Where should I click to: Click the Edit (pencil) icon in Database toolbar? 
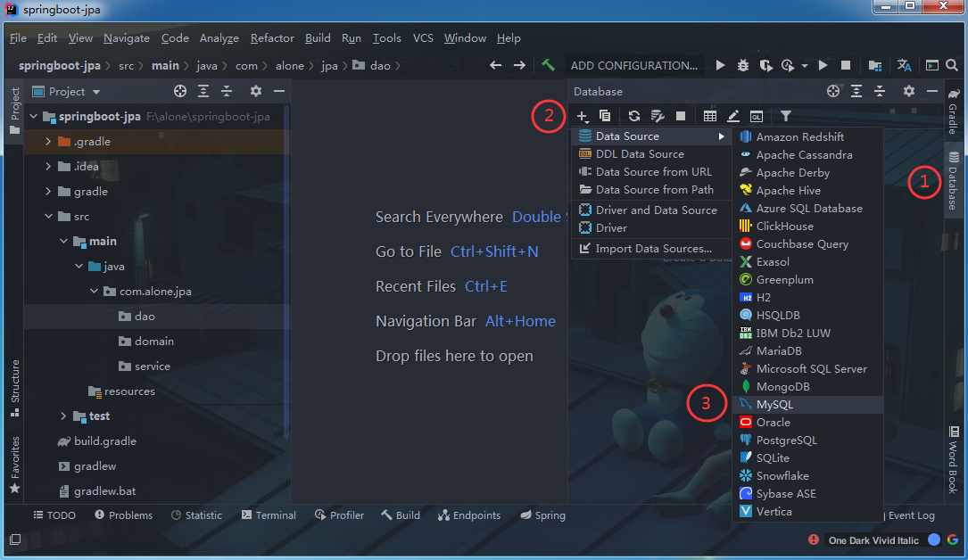[x=732, y=116]
